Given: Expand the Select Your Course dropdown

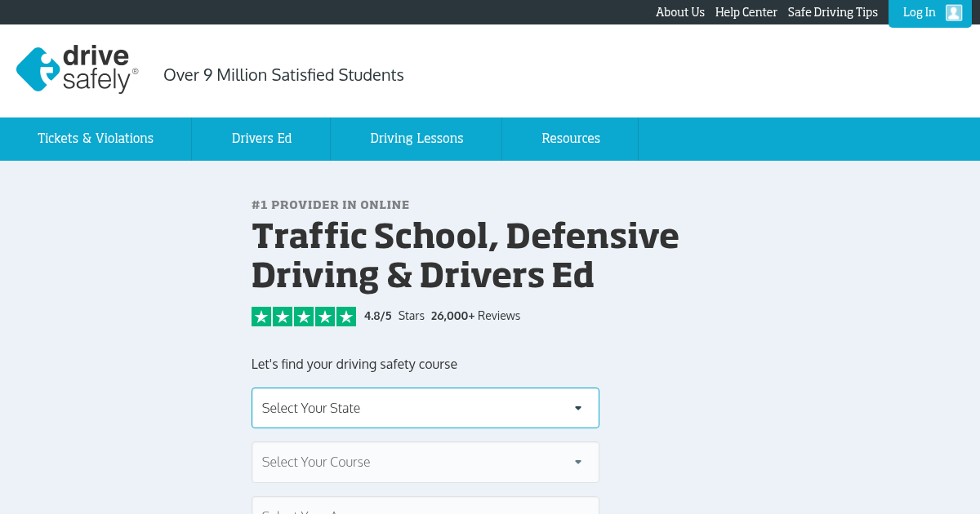Looking at the screenshot, I should coord(425,463).
